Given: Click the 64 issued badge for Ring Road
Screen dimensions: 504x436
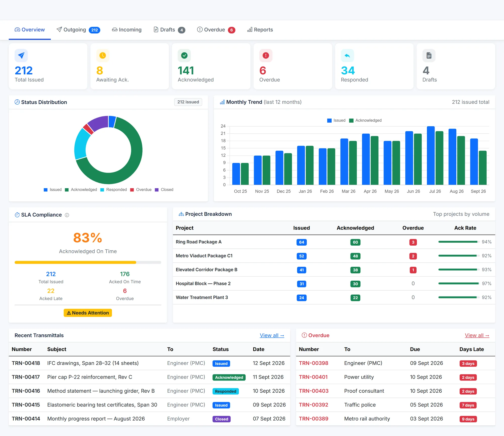Looking at the screenshot, I should [302, 242].
